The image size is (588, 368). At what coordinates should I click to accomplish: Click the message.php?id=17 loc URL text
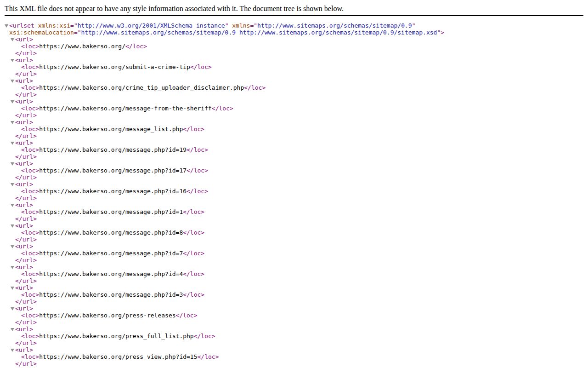point(113,171)
